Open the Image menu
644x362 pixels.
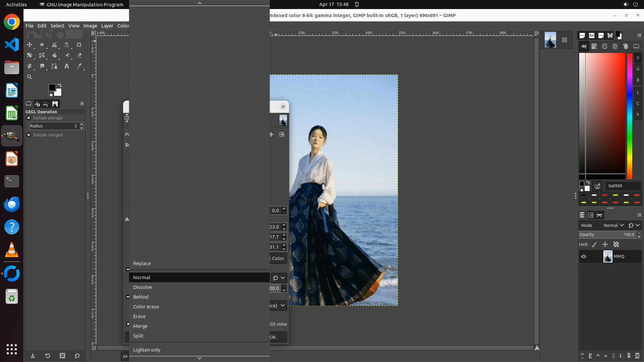[90, 26]
